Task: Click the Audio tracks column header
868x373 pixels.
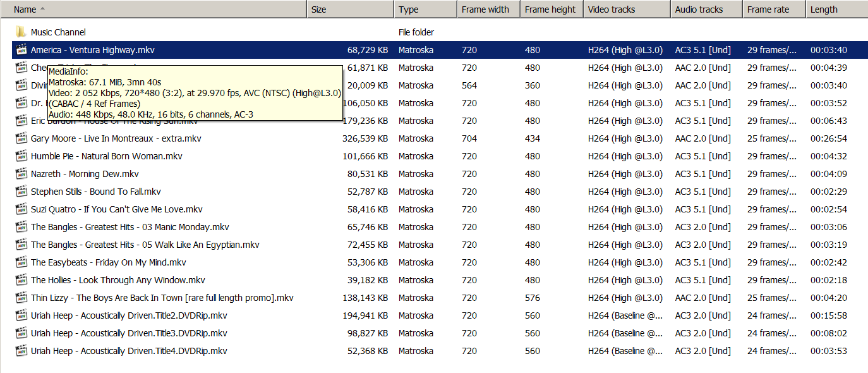Action: (x=706, y=9)
